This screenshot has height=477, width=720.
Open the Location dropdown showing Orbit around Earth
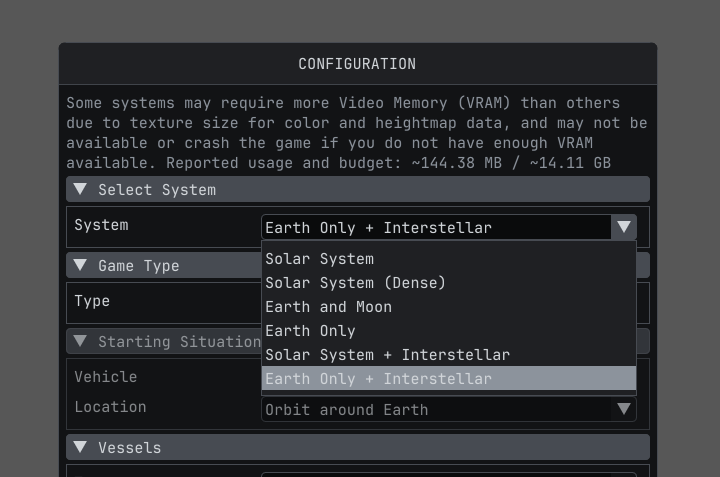[449, 410]
